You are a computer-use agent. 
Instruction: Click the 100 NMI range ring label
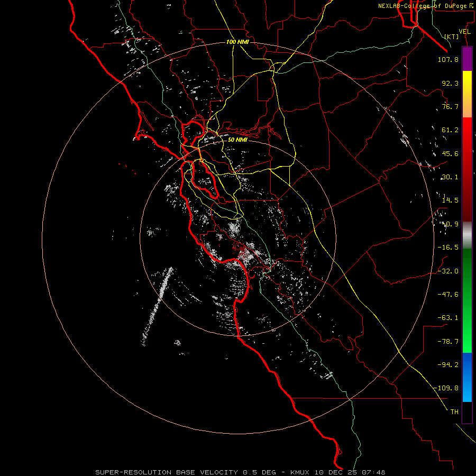pyautogui.click(x=237, y=42)
